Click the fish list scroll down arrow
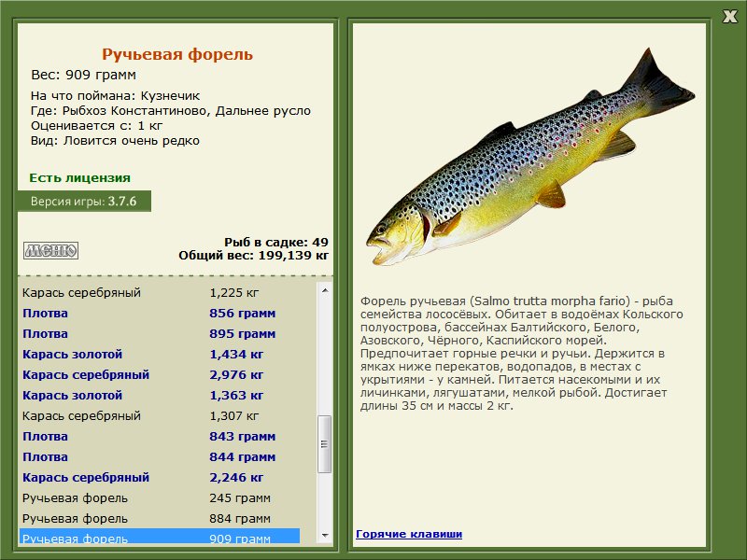The width and height of the screenshot is (747, 560). (x=325, y=536)
